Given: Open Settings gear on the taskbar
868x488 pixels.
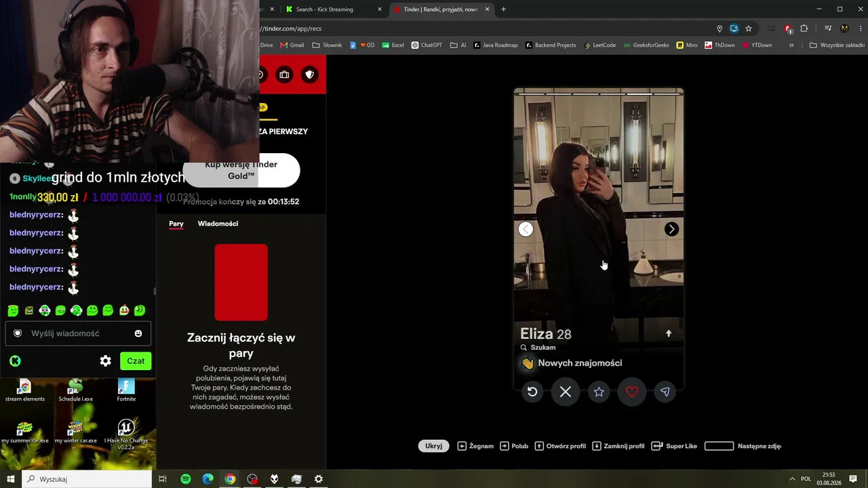Looking at the screenshot, I should coord(319,479).
